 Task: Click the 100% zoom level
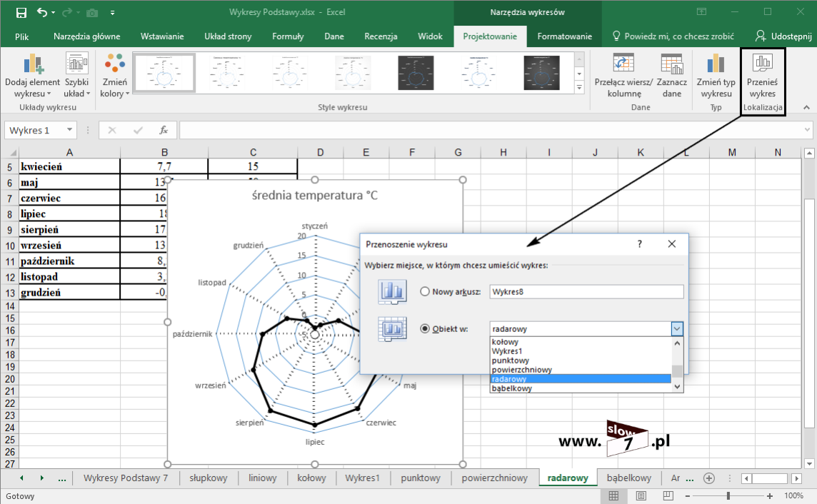coord(793,496)
